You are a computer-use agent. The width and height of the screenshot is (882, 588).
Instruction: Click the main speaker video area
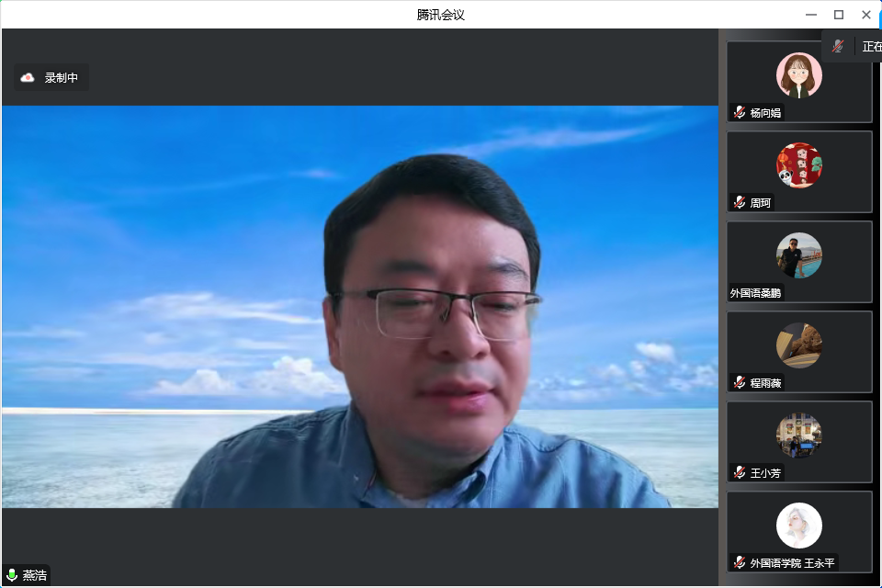coord(359,306)
